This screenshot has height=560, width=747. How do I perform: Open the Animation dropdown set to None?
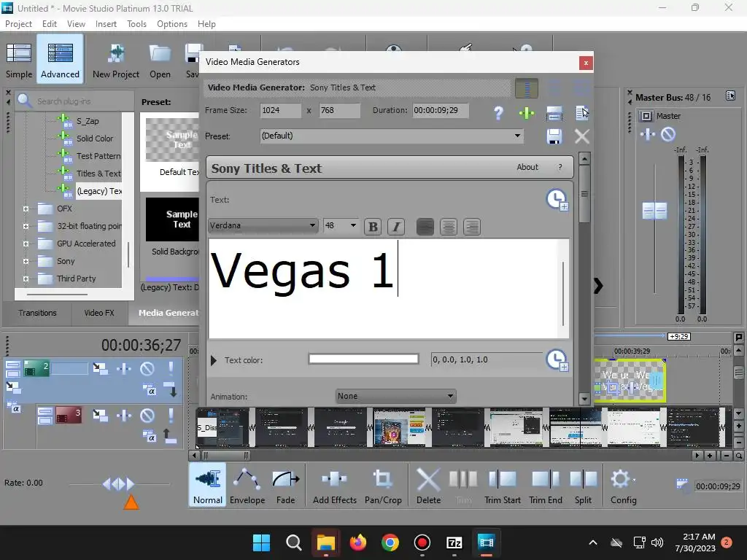tap(396, 396)
